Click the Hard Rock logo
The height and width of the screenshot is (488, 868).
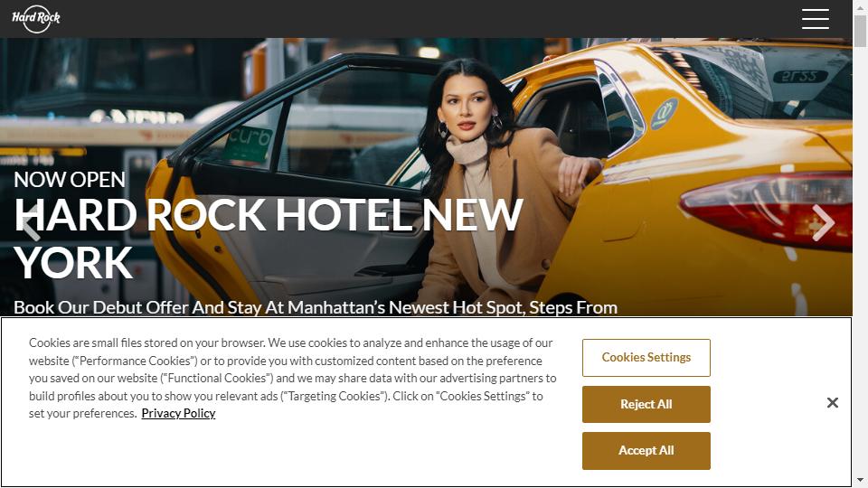pos(36,19)
